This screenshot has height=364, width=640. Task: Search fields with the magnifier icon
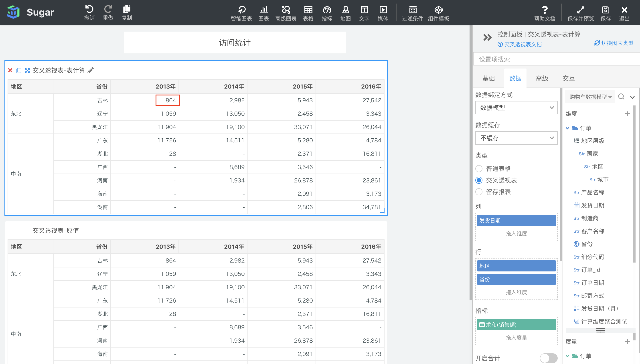(621, 97)
